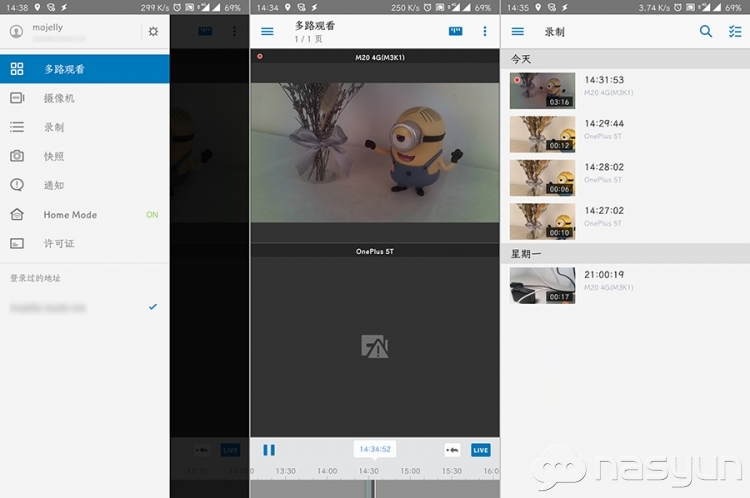Click the 录制 list icon in sidebar

[17, 127]
